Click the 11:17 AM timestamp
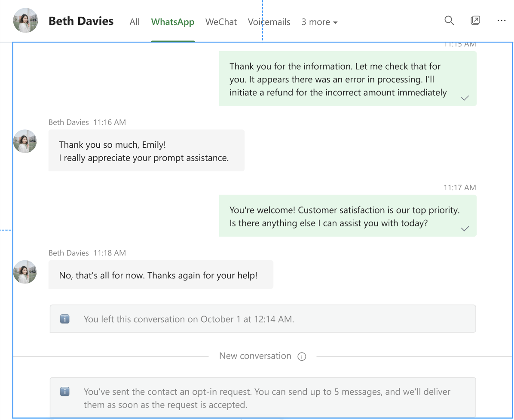Screen dimensions: 514x420 tap(459, 188)
